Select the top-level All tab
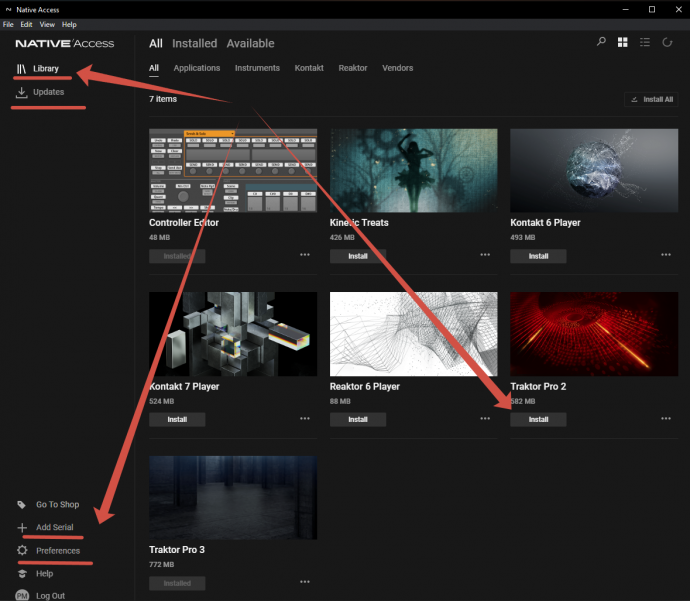 (156, 43)
